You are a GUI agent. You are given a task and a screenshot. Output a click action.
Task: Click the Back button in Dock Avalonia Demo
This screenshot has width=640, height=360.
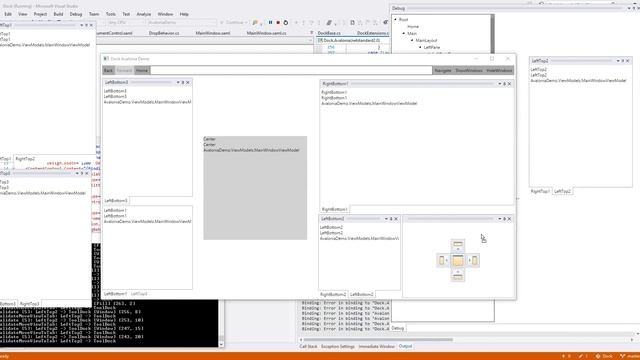click(x=108, y=71)
